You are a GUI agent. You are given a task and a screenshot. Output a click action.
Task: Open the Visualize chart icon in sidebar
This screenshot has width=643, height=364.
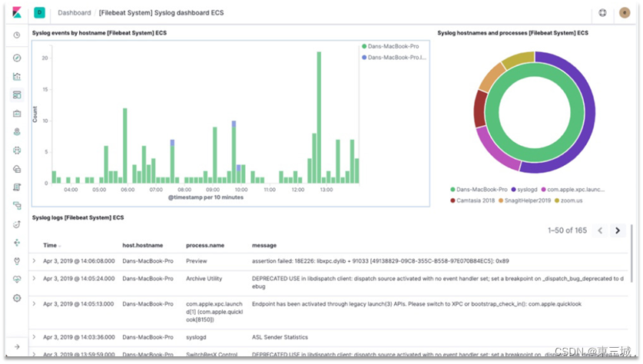(17, 77)
